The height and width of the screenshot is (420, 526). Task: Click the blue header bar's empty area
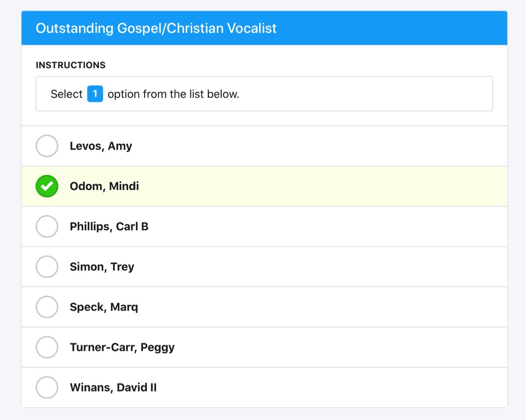pos(394,28)
